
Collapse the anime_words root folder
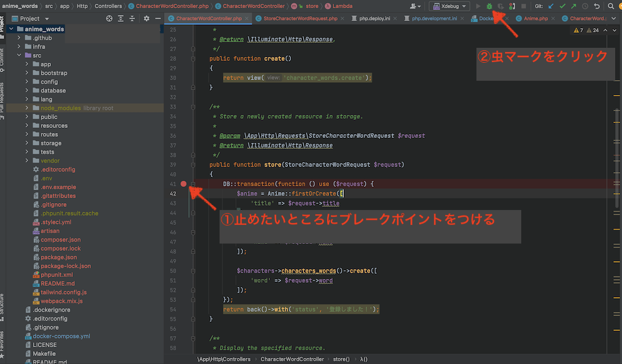(11, 29)
